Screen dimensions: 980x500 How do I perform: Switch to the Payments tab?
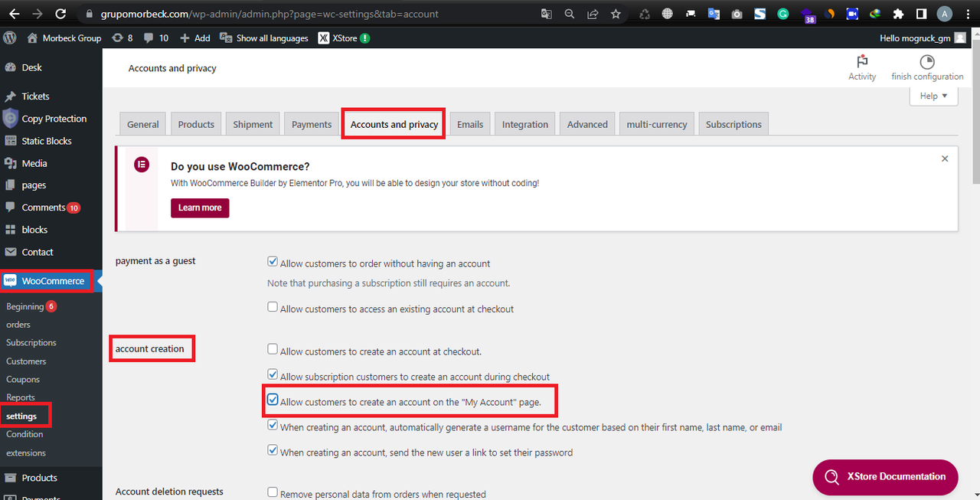coord(312,124)
